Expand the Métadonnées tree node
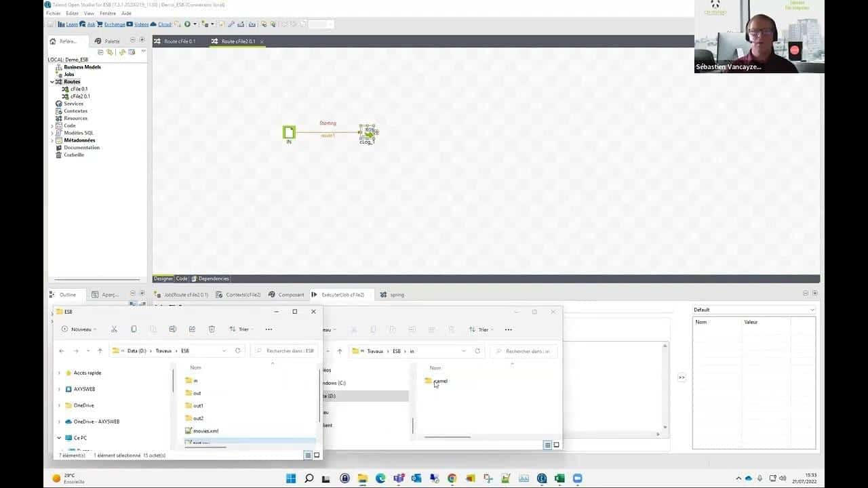This screenshot has height=488, width=868. click(x=52, y=140)
